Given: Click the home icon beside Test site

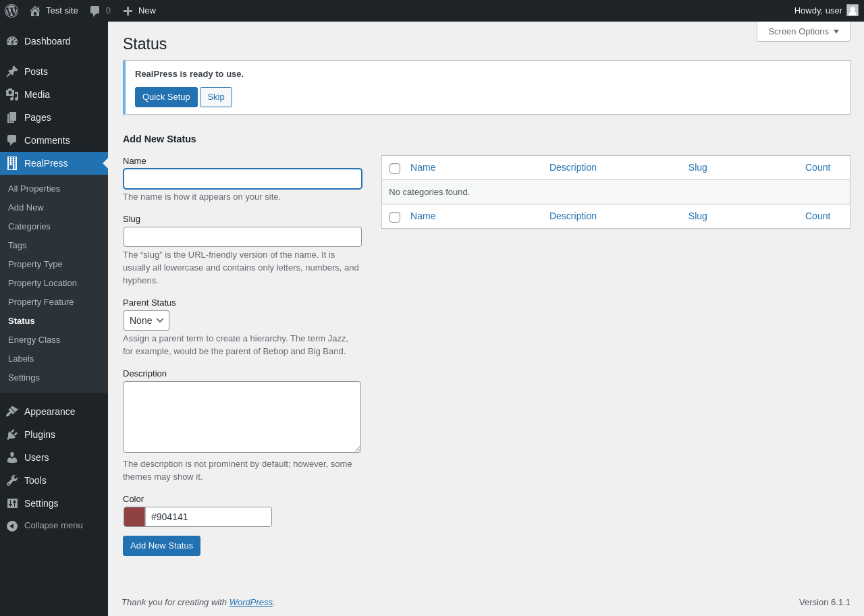Looking at the screenshot, I should coord(35,11).
